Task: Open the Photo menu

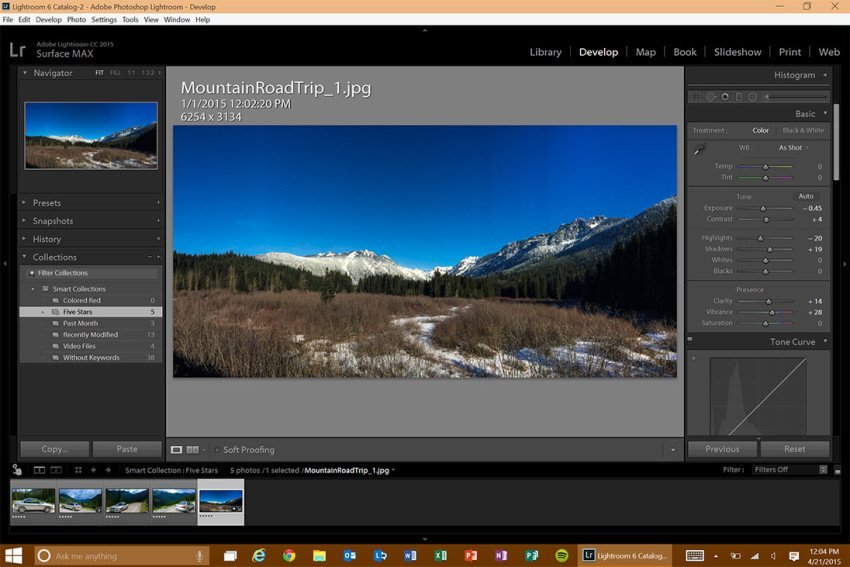Action: point(76,20)
